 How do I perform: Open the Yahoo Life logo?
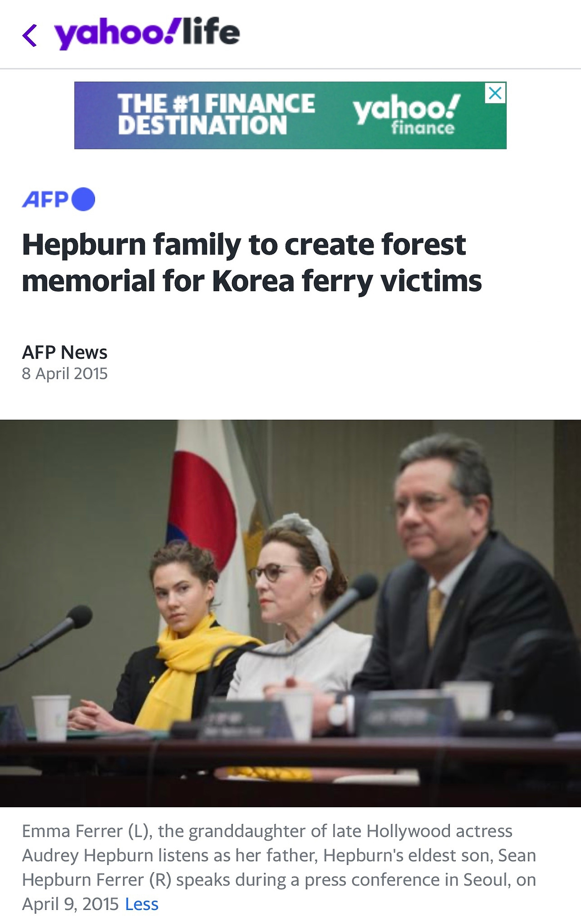pos(147,33)
